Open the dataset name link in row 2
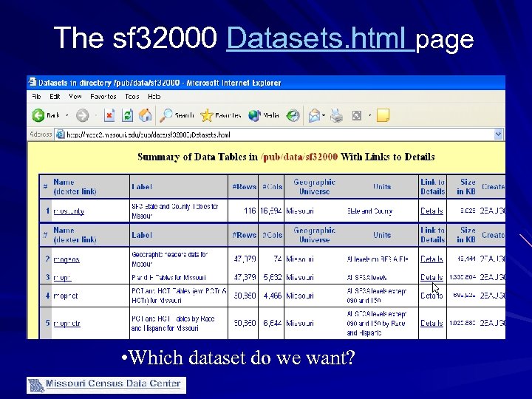This screenshot has width=532, height=399. click(66, 259)
